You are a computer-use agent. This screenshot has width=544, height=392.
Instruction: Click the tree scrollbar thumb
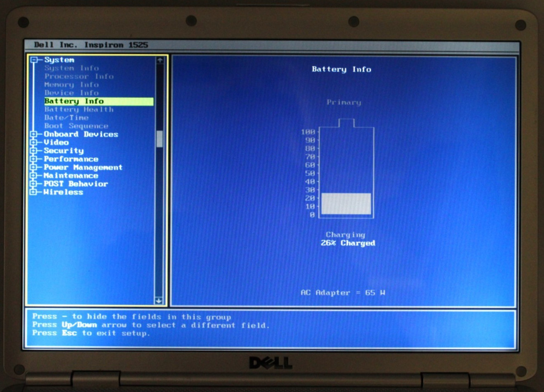tap(159, 139)
